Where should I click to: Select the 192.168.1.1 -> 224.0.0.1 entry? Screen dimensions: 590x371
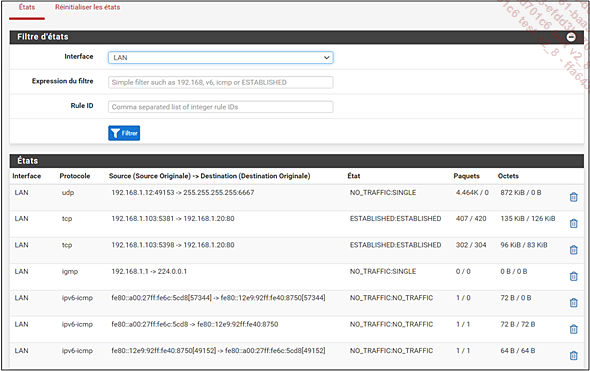tap(149, 271)
